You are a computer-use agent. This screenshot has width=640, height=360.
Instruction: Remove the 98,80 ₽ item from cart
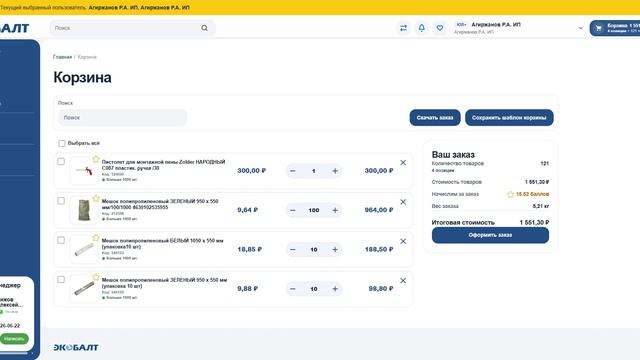[403, 280]
